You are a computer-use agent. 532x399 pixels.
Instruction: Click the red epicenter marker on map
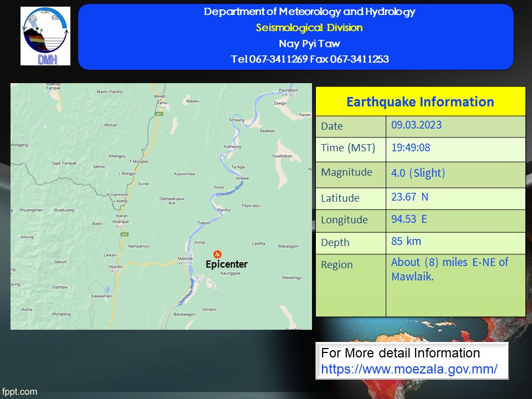point(217,254)
